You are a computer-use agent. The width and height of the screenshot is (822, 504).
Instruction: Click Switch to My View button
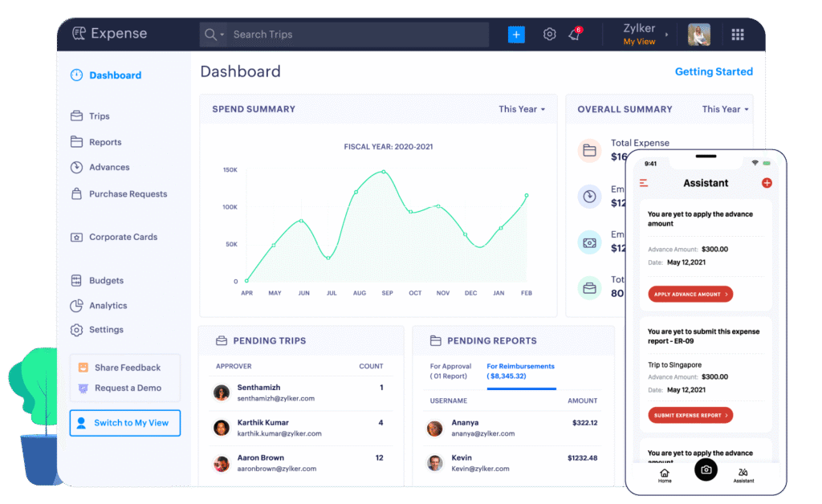[125, 423]
